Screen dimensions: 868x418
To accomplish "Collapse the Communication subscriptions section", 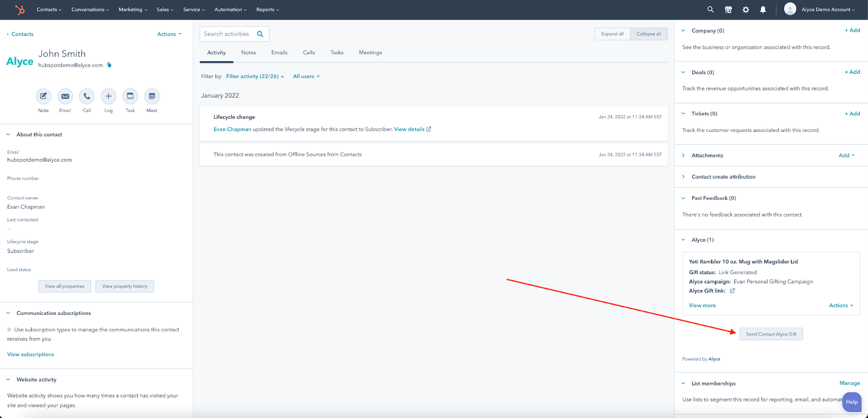I will tap(8, 313).
